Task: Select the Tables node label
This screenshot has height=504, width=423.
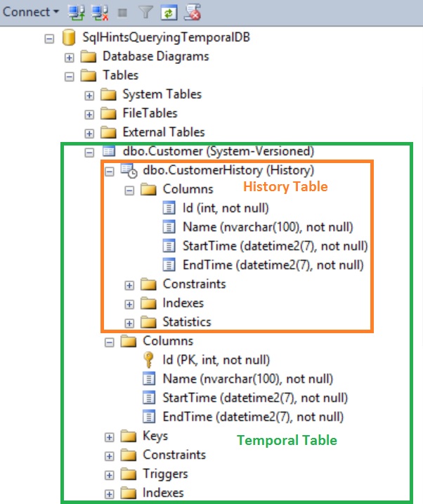Action: click(x=120, y=75)
